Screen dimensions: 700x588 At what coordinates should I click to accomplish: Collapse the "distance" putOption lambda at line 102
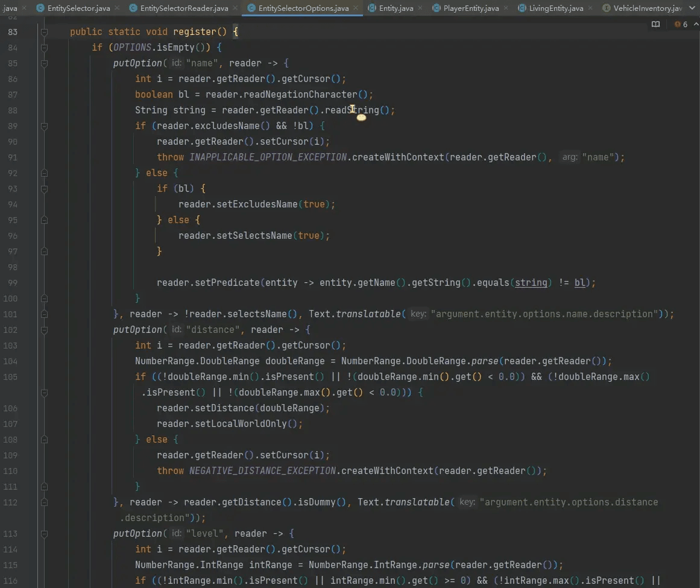pos(44,330)
